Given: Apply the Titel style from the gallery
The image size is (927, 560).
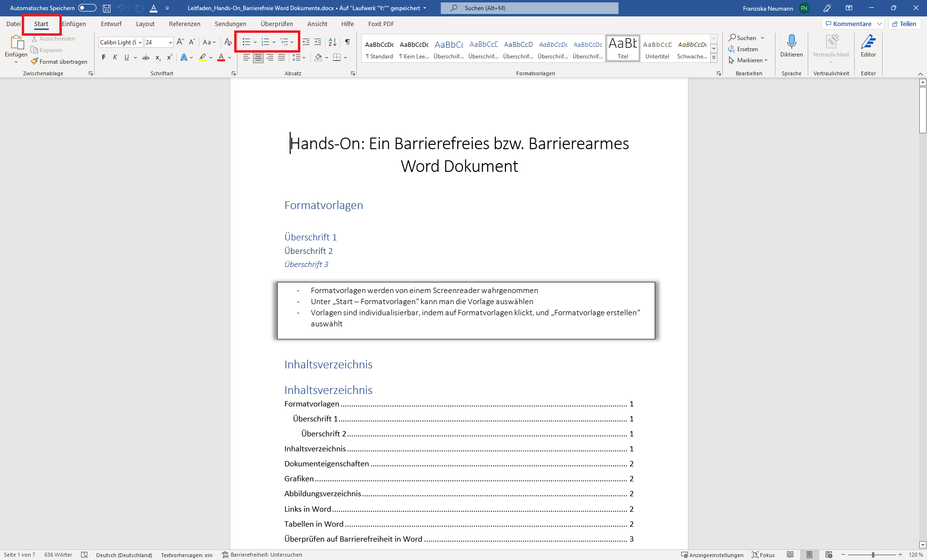Looking at the screenshot, I should 622,48.
